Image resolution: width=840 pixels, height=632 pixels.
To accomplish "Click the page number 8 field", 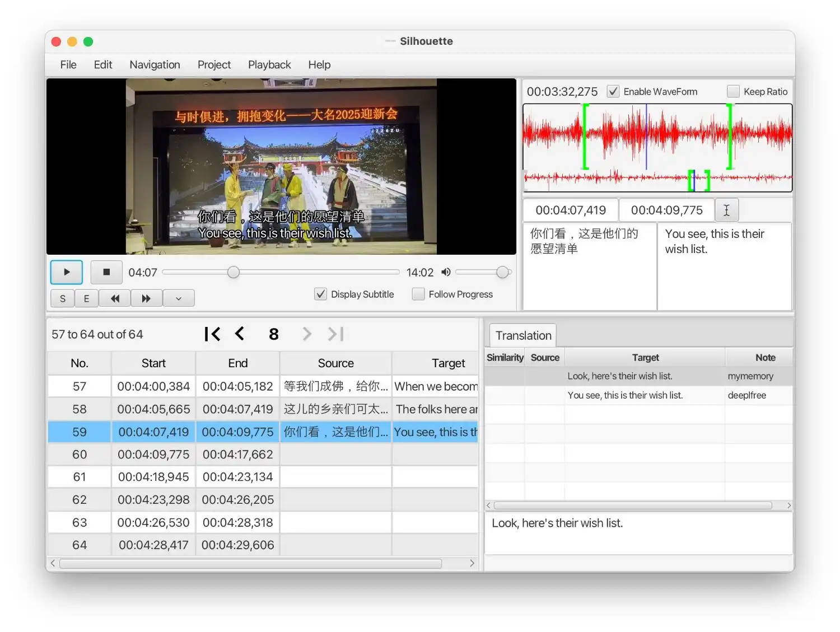I will 273,334.
